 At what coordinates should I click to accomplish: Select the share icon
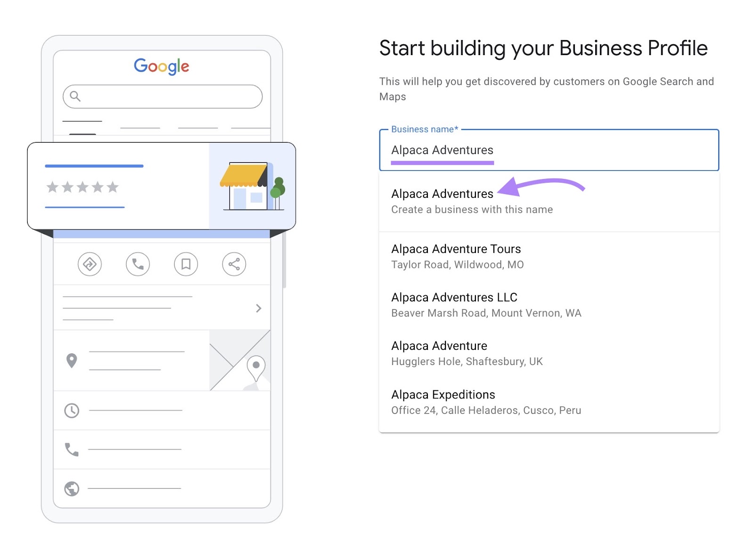(x=234, y=264)
